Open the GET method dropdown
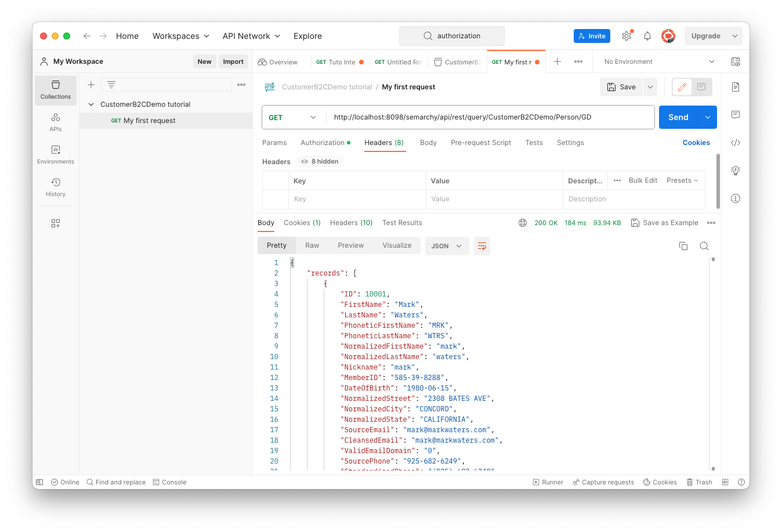 (293, 117)
